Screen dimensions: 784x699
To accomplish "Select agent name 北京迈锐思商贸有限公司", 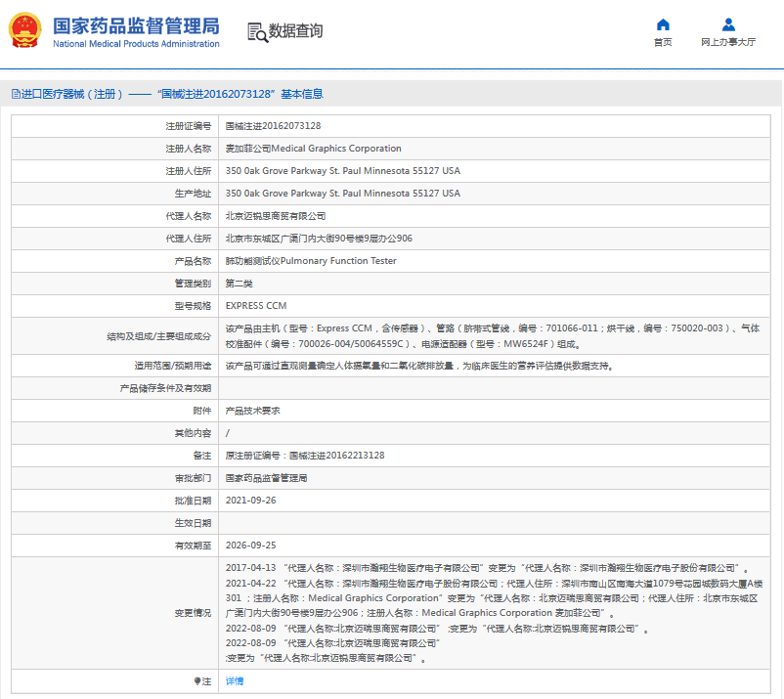I will 276,216.
